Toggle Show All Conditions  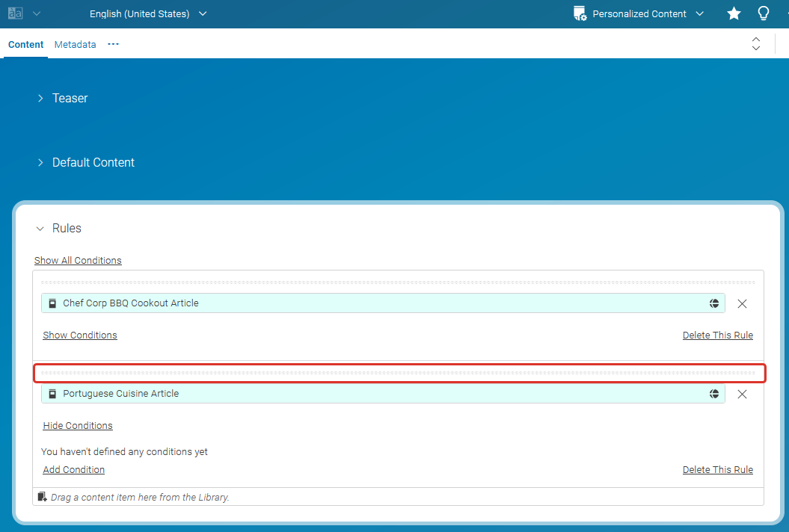coord(78,261)
